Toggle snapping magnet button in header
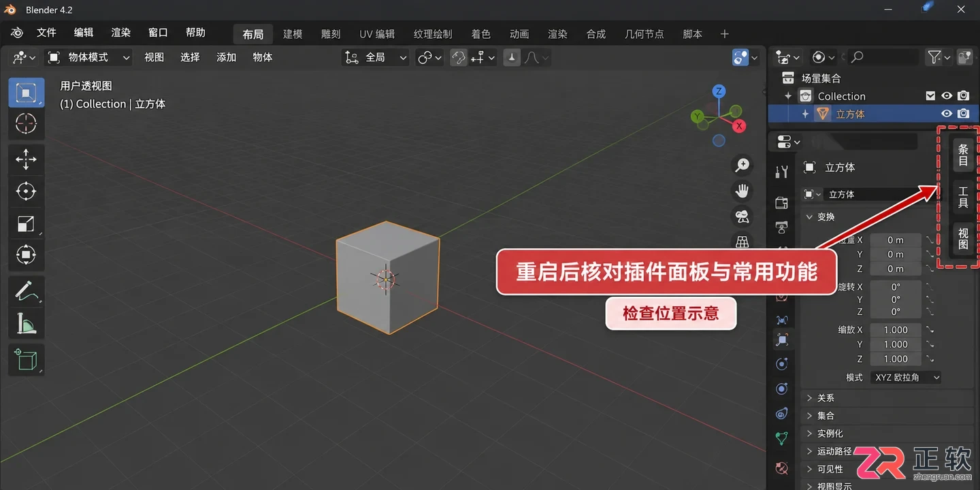Screen dimensions: 980x490 click(459, 58)
